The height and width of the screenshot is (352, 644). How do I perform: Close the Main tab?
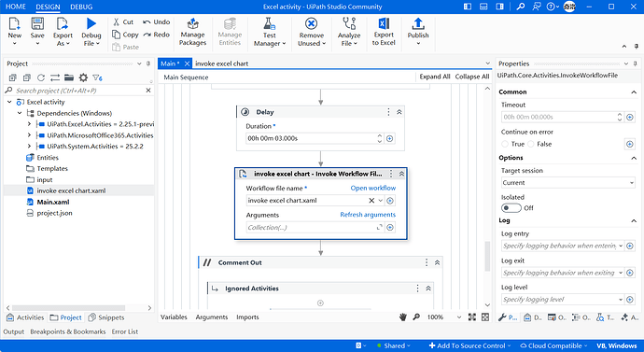[187, 63]
